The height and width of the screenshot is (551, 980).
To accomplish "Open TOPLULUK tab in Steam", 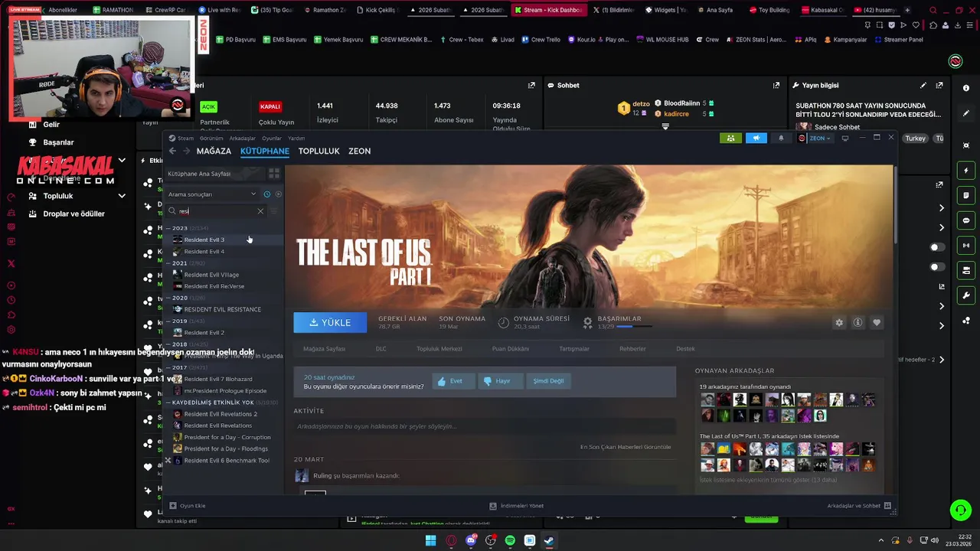I will point(318,152).
